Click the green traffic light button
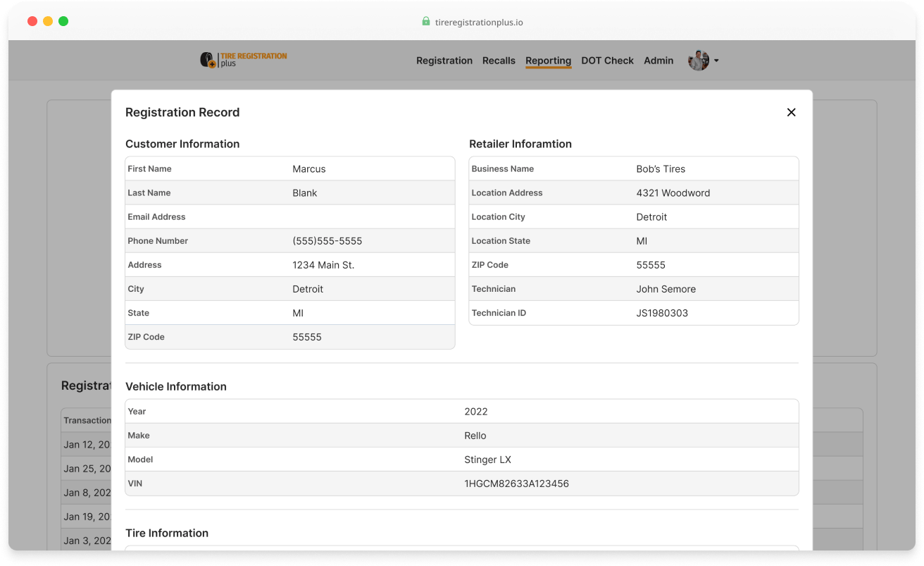Image resolution: width=924 pixels, height=566 pixels. 63,21
